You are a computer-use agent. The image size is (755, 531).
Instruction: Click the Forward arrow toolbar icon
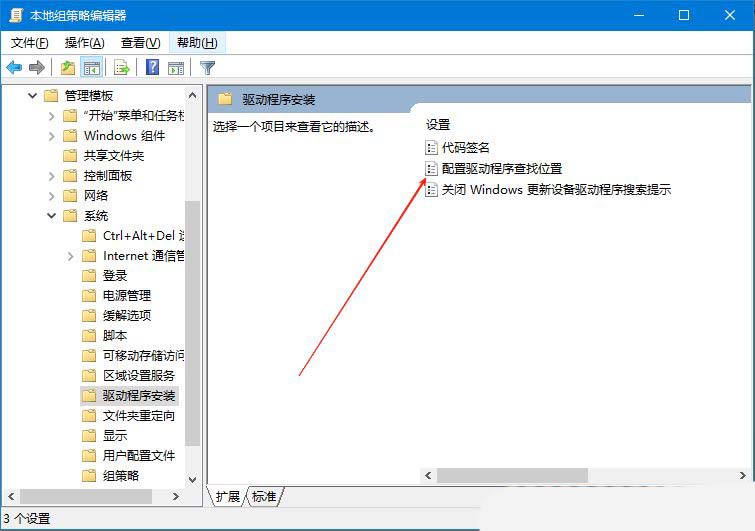tap(37, 68)
